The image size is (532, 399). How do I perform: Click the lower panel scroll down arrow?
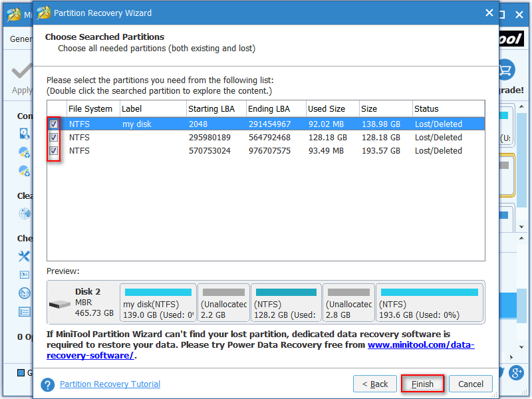[x=521, y=346]
